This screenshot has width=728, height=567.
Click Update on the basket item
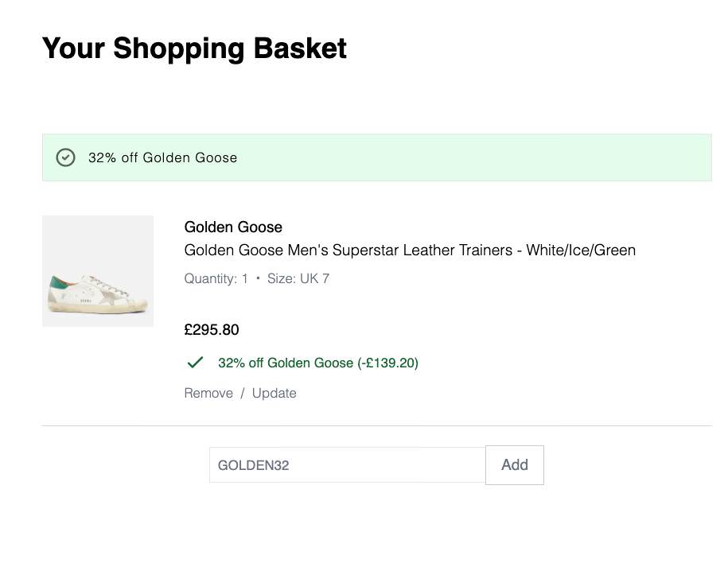pos(274,393)
